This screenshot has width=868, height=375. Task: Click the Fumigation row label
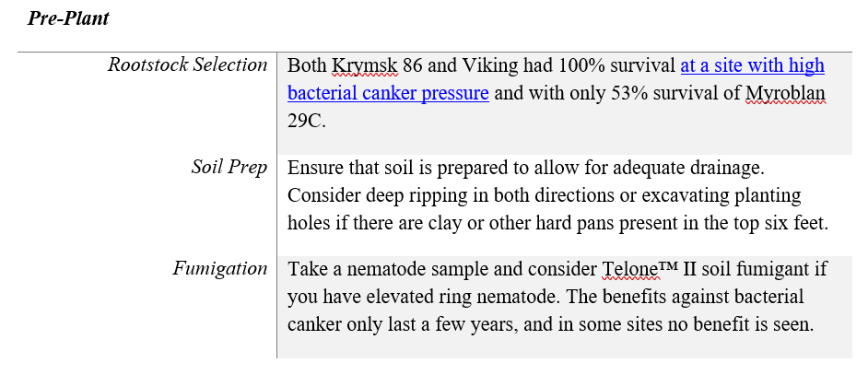pos(220,269)
